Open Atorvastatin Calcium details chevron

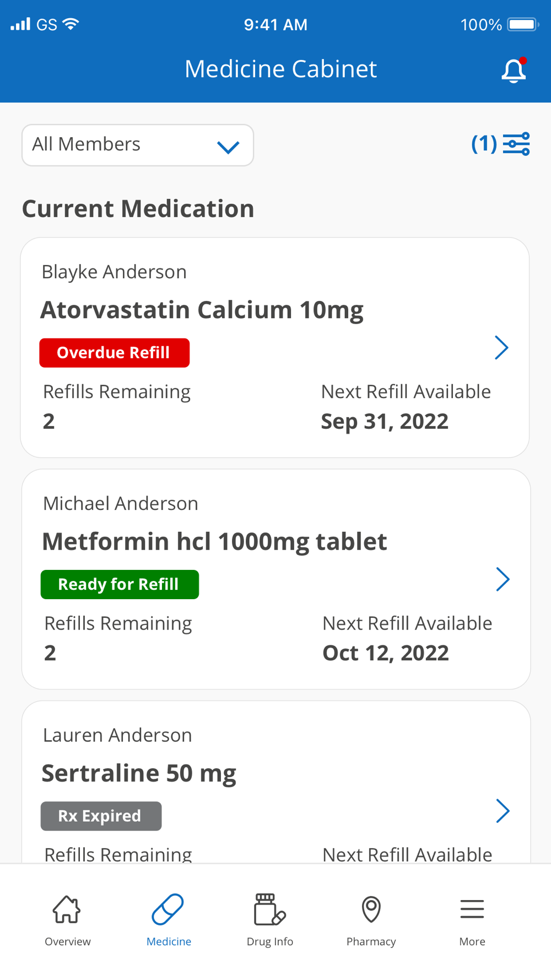[501, 348]
